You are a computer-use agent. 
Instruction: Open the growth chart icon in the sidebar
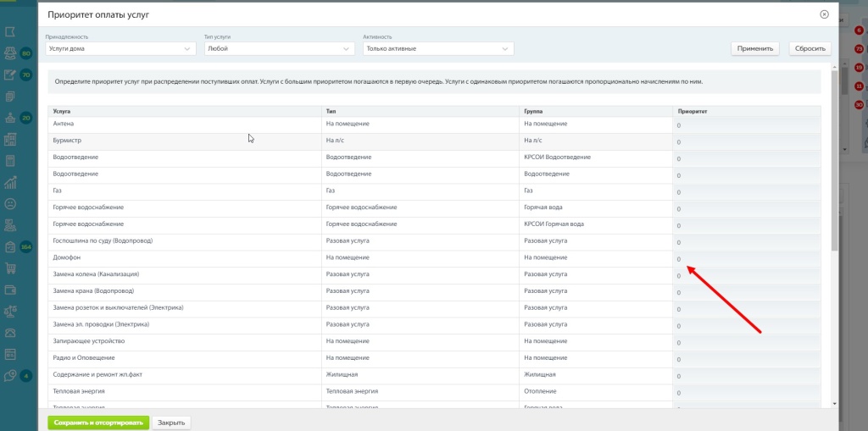click(9, 183)
